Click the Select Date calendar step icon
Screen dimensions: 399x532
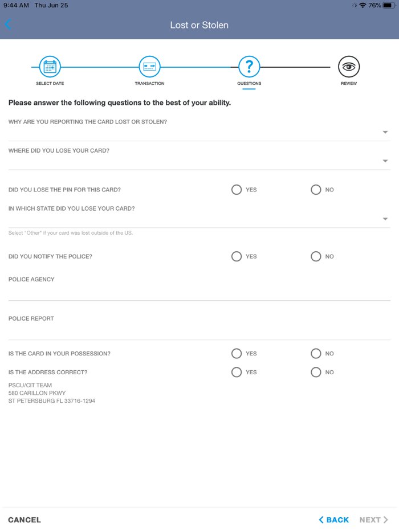coord(49,66)
